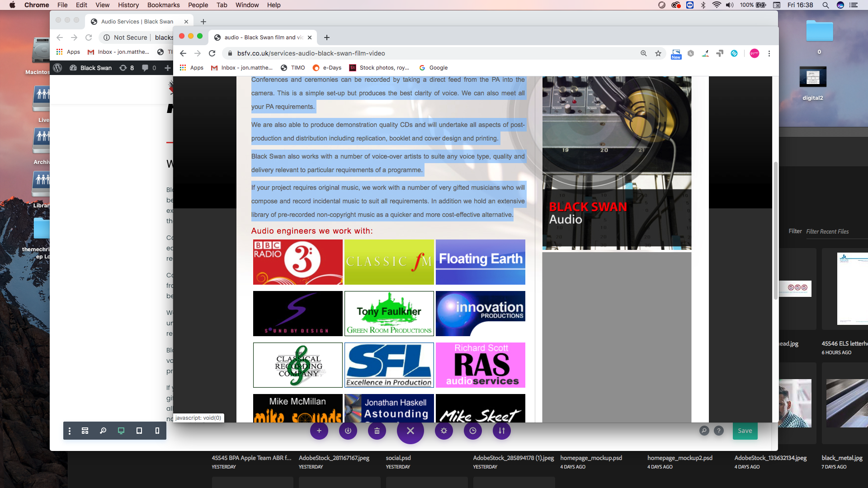Image resolution: width=868 pixels, height=488 pixels.
Task: Open the Apps bookmark in front window
Action: pyautogui.click(x=192, y=68)
